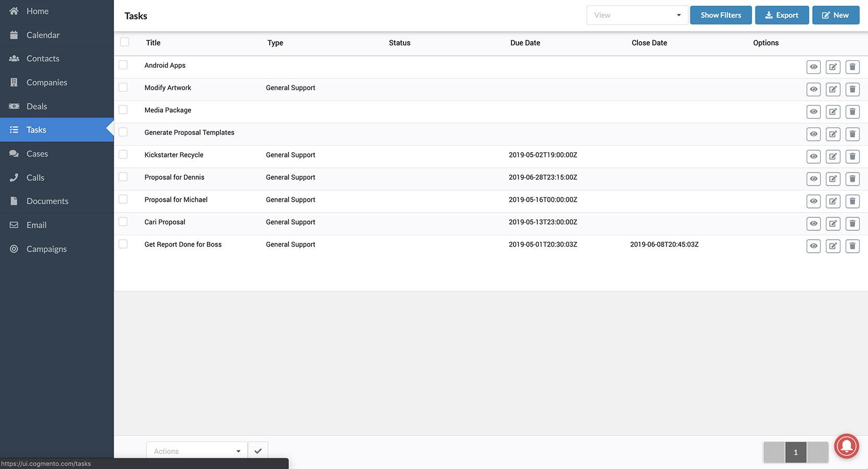Open edit icon for Proposal for Dennis
This screenshot has height=469, width=868.
(833, 179)
